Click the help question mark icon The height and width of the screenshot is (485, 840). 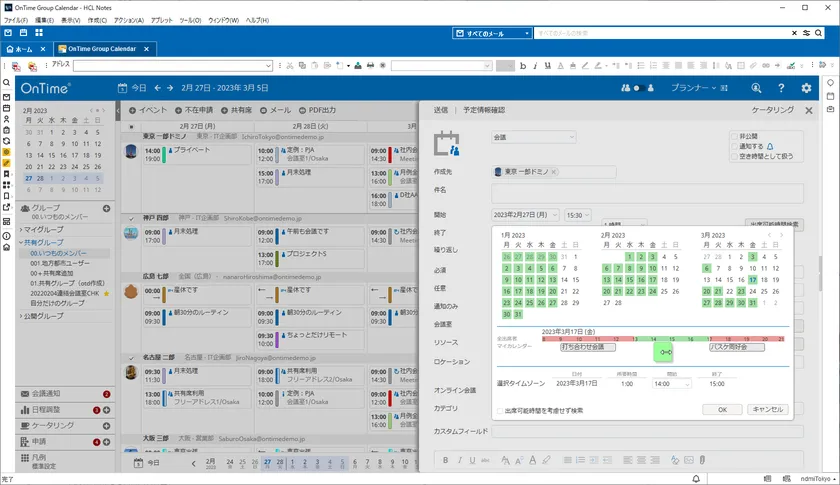coord(783,88)
